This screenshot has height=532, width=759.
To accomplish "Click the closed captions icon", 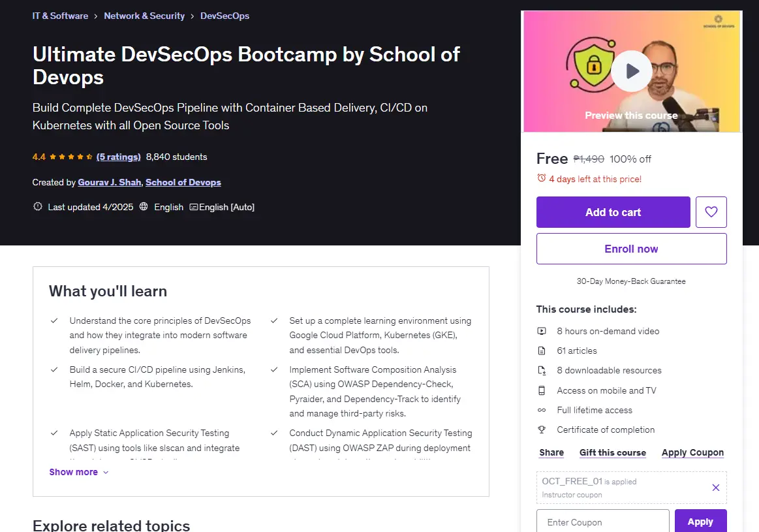I will pos(194,207).
